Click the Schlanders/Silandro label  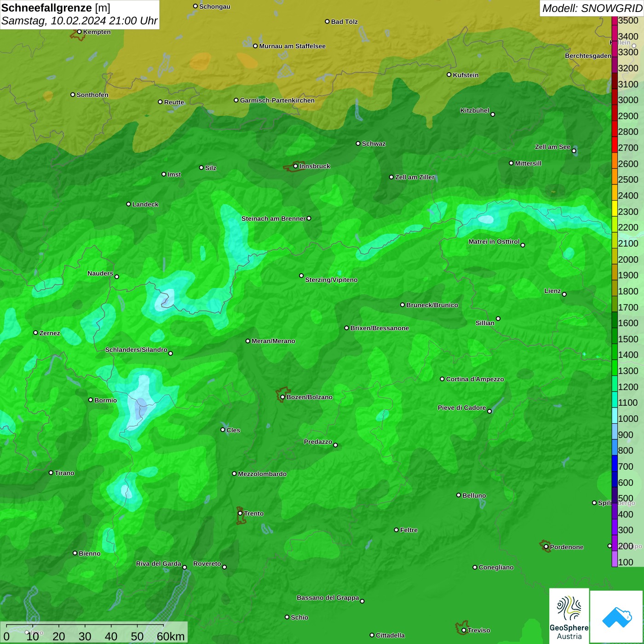(136, 350)
